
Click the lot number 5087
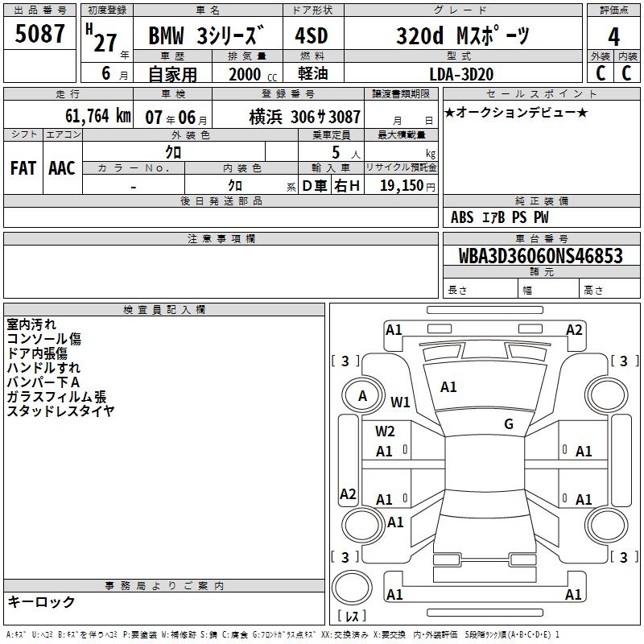[39, 34]
